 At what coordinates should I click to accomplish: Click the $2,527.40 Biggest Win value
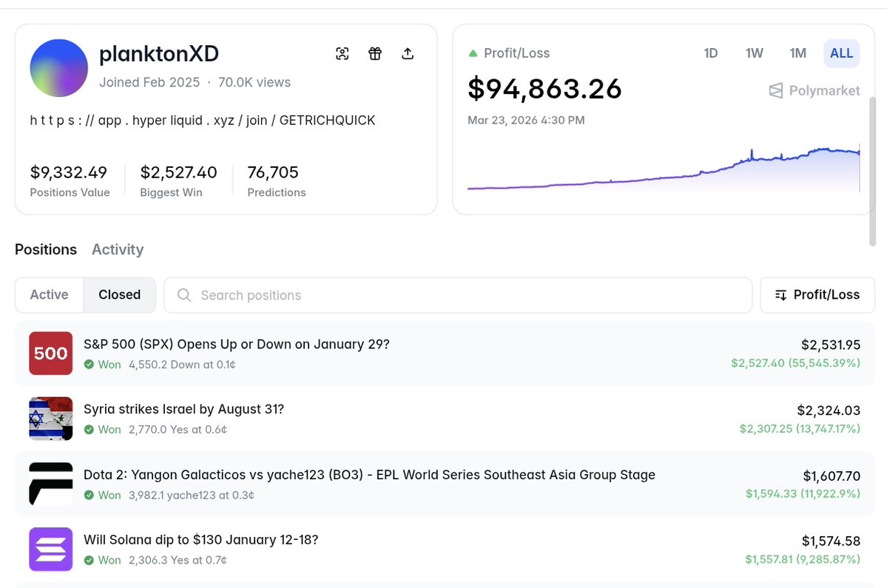[179, 172]
